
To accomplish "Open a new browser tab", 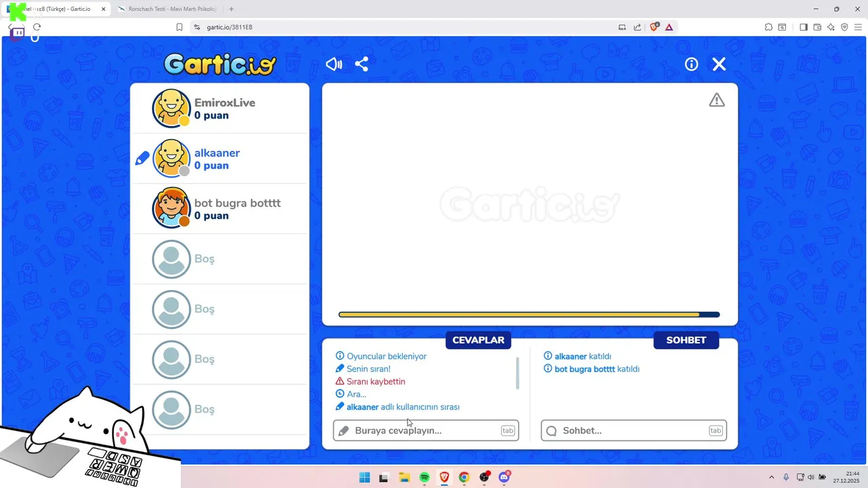I will click(231, 9).
